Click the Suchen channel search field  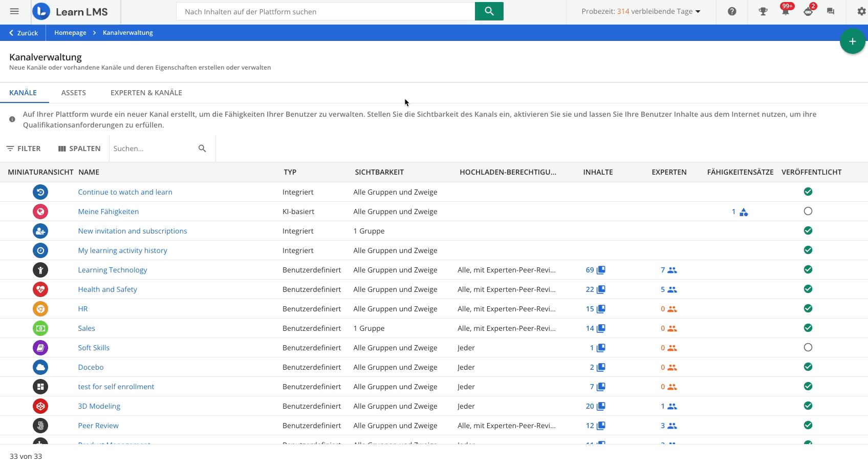click(154, 149)
